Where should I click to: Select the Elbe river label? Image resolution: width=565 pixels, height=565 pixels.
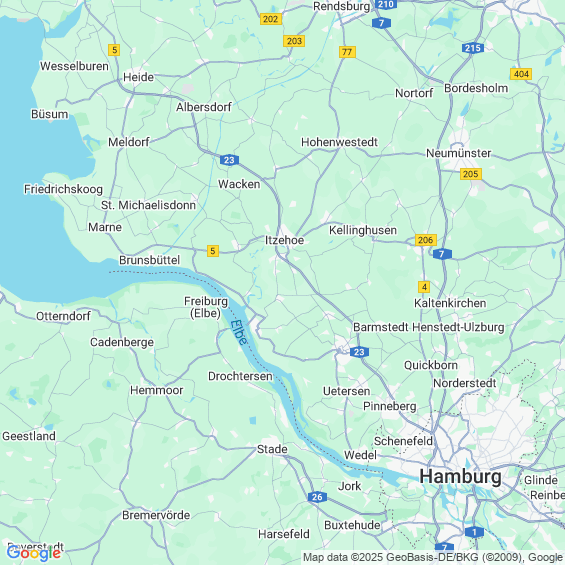(239, 332)
